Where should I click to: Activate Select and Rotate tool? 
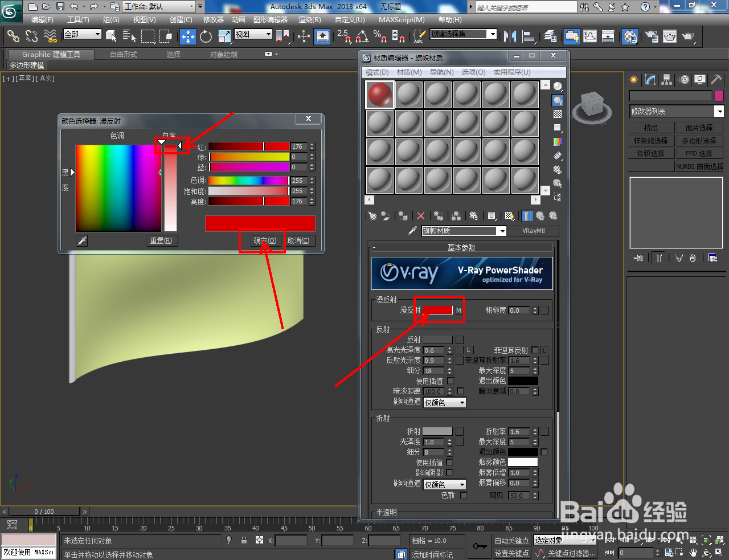(206, 36)
